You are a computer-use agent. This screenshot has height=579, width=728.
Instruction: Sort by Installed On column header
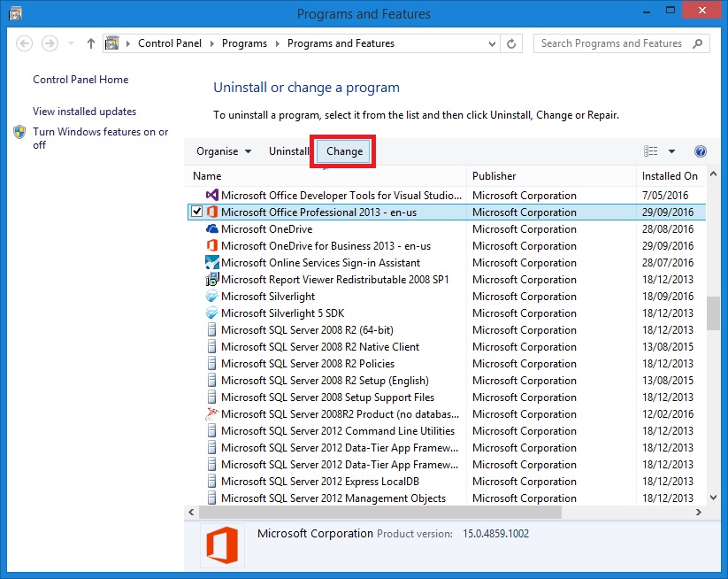671,176
